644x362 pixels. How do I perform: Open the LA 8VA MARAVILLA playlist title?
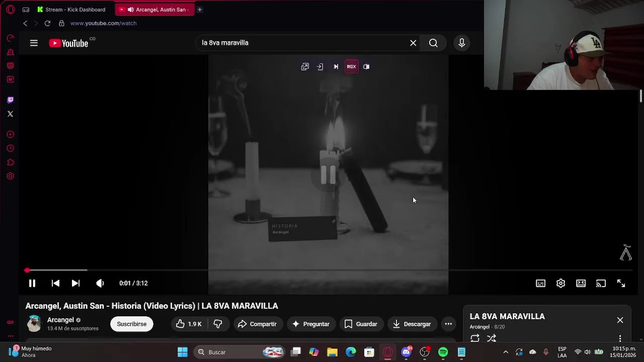point(507,316)
